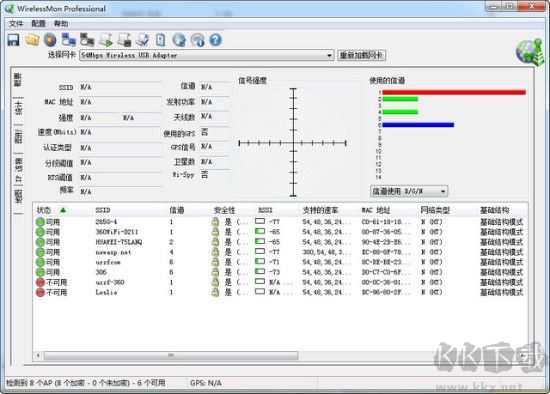
Task: Switch to the 概要 vertical tab
Action: coord(18,80)
